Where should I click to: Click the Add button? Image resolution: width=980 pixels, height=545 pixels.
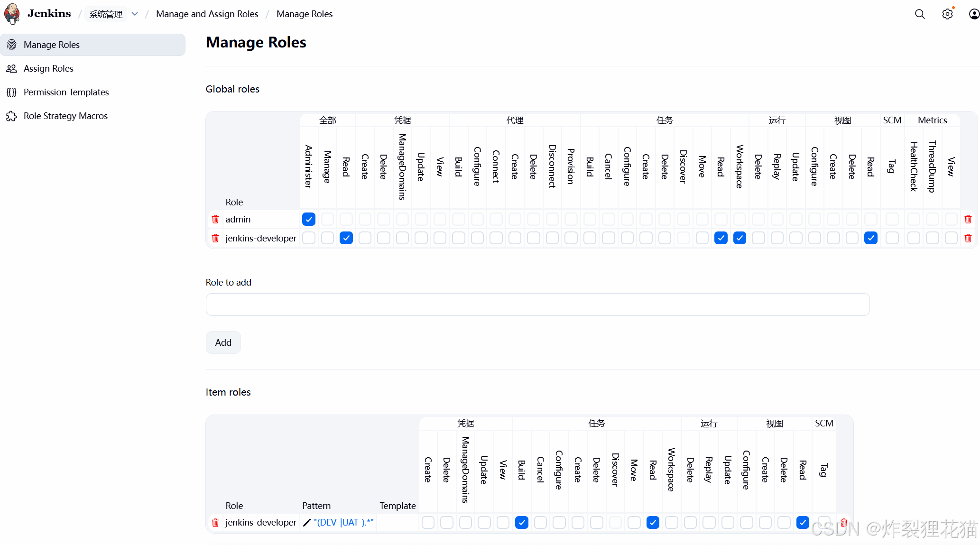pos(223,342)
